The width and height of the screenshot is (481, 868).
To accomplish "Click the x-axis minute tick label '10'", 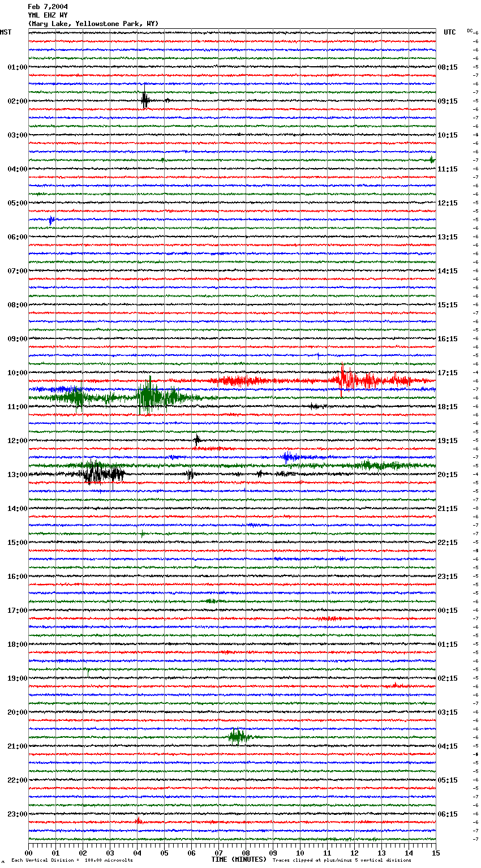I will tap(300, 853).
